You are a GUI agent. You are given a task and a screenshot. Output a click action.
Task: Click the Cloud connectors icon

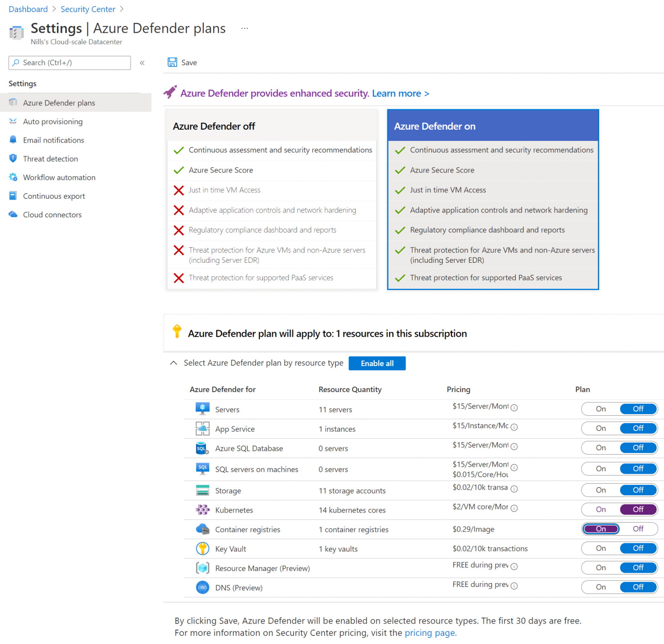coord(13,214)
